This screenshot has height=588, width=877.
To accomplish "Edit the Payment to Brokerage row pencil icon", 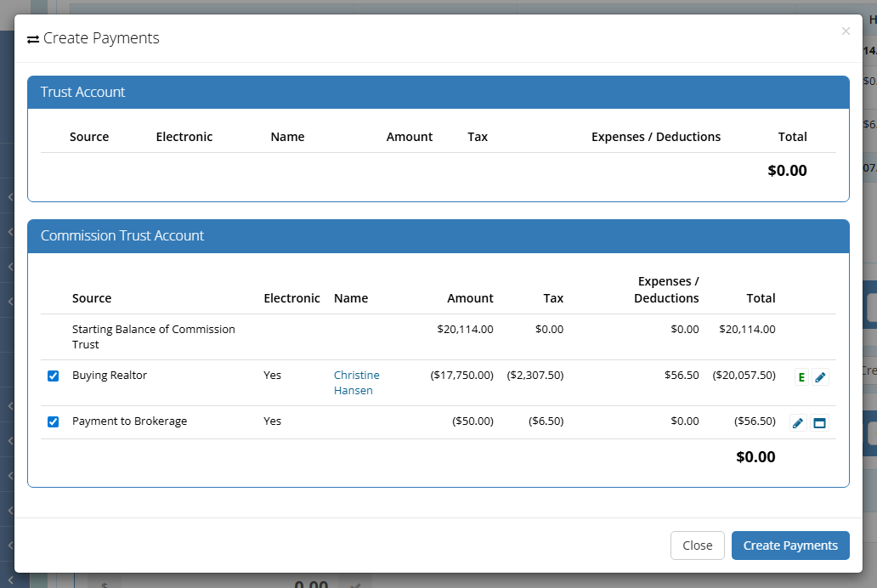I will click(x=798, y=423).
